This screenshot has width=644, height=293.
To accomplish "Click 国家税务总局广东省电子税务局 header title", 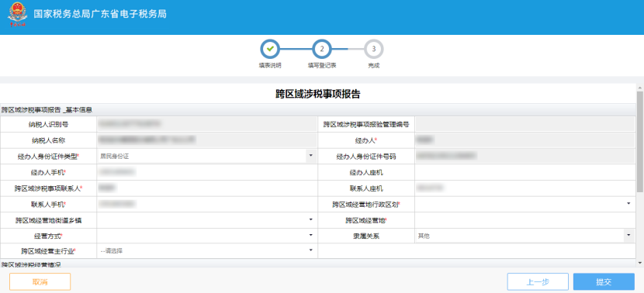I will click(100, 14).
